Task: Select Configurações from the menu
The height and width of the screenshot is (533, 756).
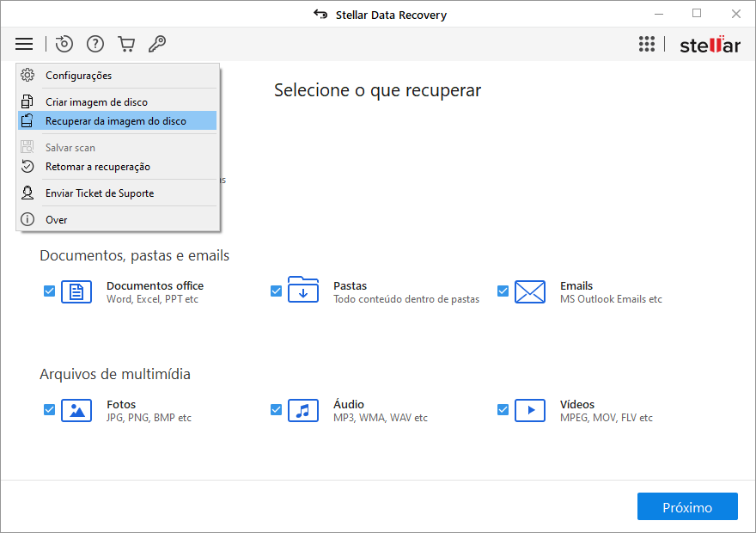Action: coord(78,76)
